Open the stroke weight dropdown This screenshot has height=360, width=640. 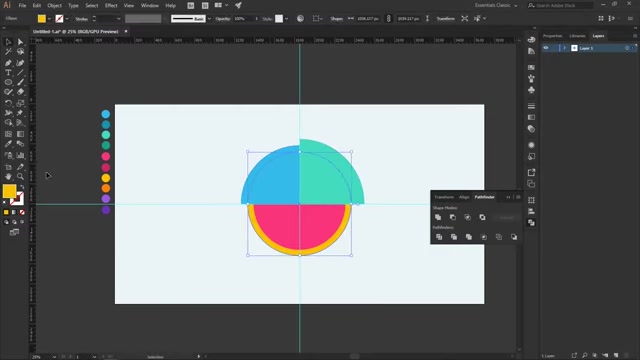click(x=119, y=19)
